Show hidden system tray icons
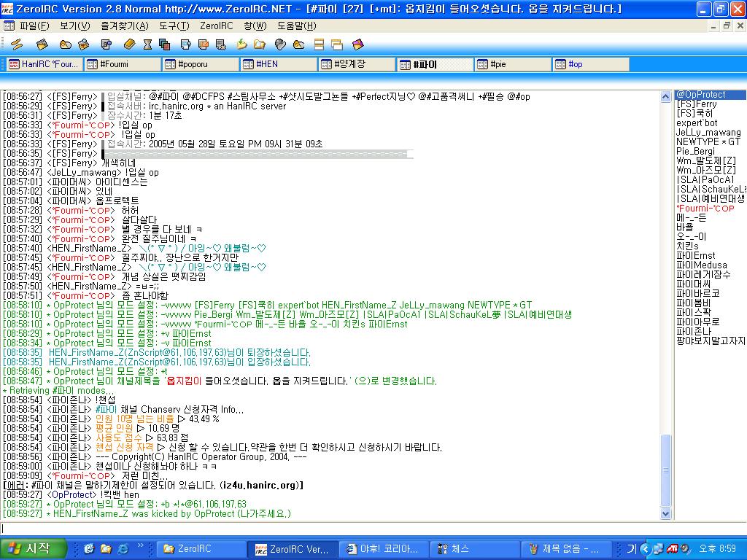This screenshot has height=560, width=747. click(x=646, y=548)
